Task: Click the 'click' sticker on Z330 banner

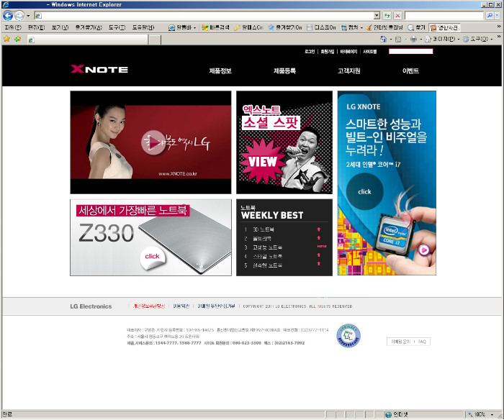Action: click(x=153, y=257)
